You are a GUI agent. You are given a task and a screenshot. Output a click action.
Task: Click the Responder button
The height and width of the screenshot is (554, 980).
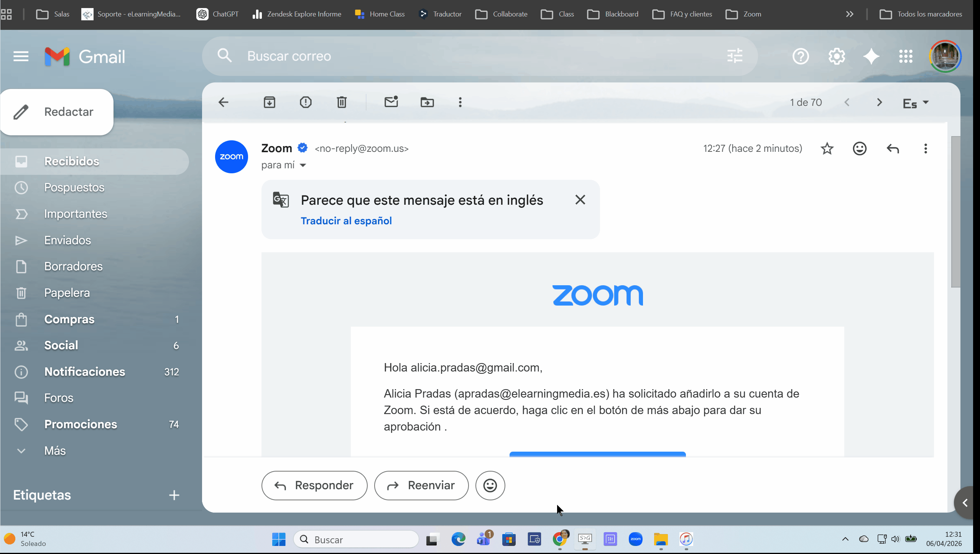[x=314, y=485]
